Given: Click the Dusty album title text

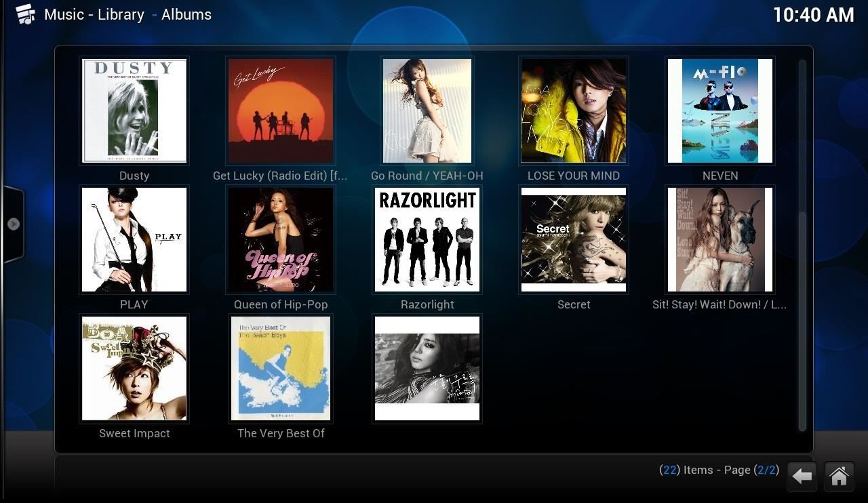Looking at the screenshot, I should pyautogui.click(x=134, y=176).
